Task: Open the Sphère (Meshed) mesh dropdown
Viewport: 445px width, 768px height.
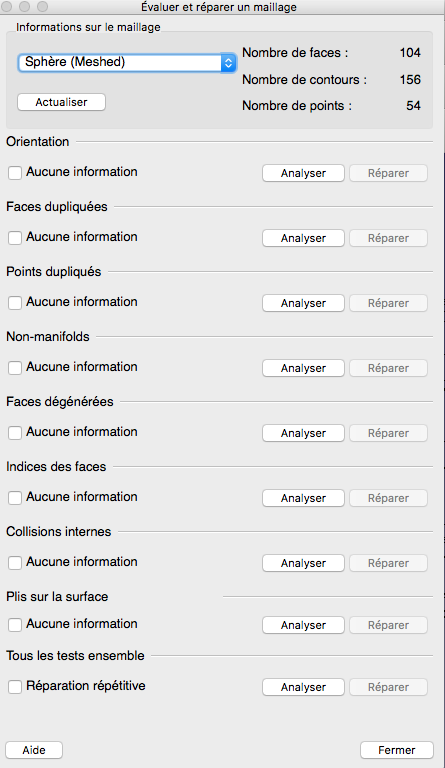Action: click(x=127, y=62)
